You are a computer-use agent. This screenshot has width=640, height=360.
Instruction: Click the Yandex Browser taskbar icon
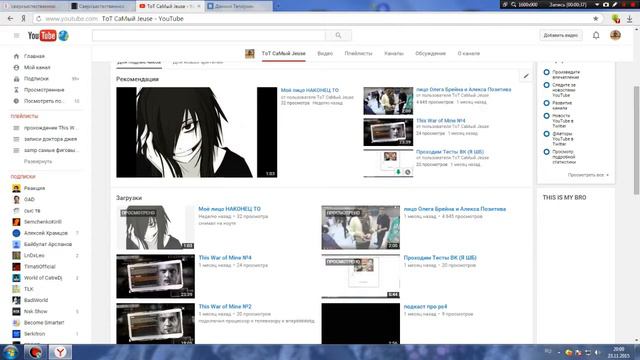[60, 352]
